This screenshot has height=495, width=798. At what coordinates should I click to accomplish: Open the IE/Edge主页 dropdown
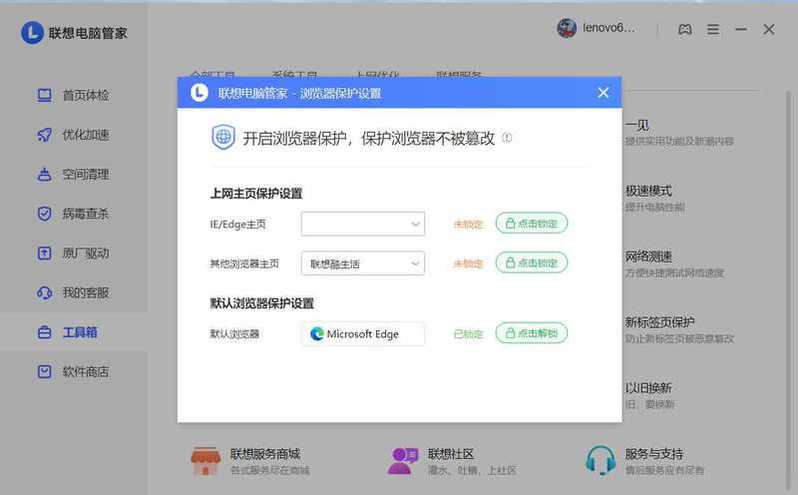[x=363, y=224]
